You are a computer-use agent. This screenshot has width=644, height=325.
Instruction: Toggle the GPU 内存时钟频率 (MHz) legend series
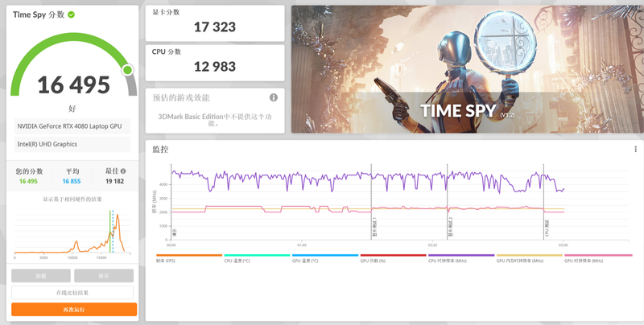pyautogui.click(x=530, y=258)
